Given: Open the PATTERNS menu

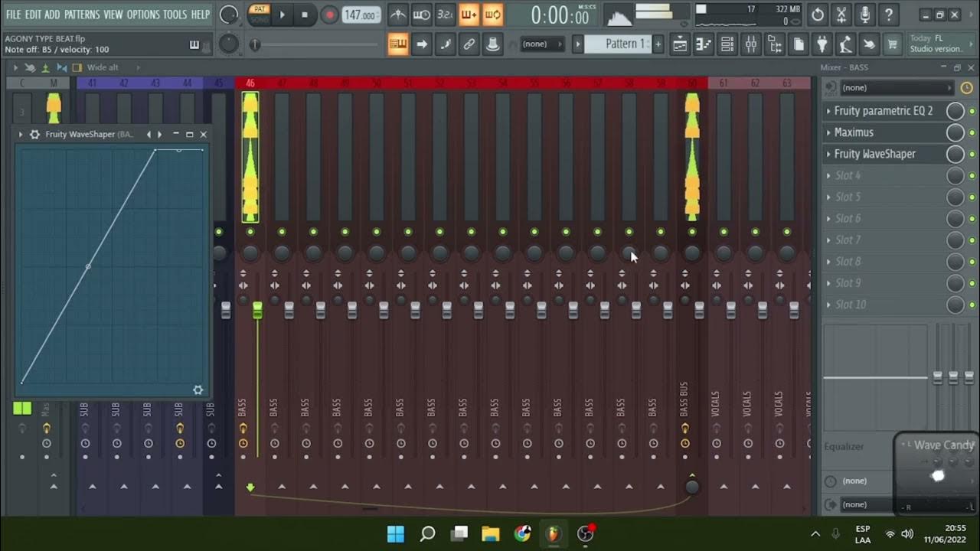Looking at the screenshot, I should [x=81, y=15].
